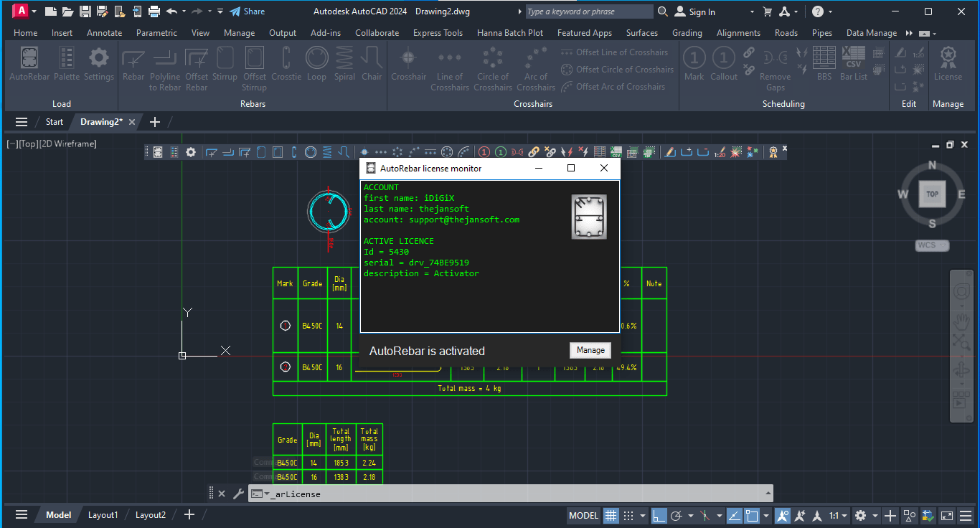Select Circle of Crosshairs tool

pos(493,69)
